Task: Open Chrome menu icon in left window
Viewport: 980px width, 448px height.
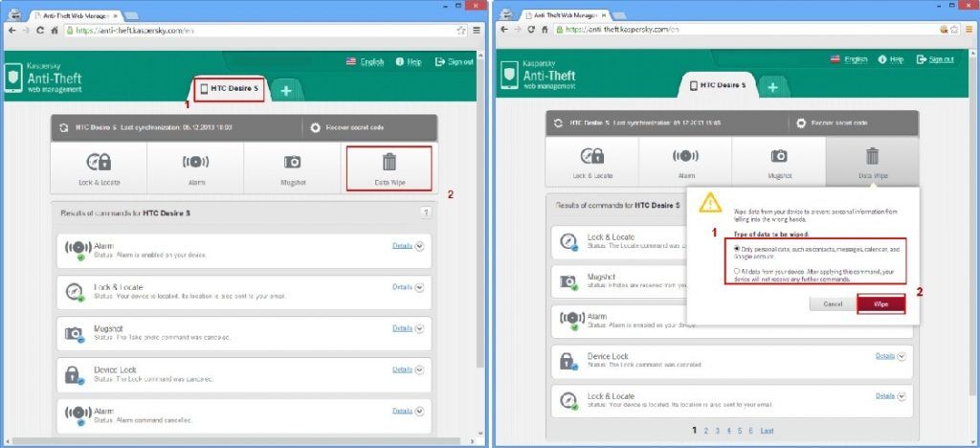Action: pyautogui.click(x=477, y=30)
